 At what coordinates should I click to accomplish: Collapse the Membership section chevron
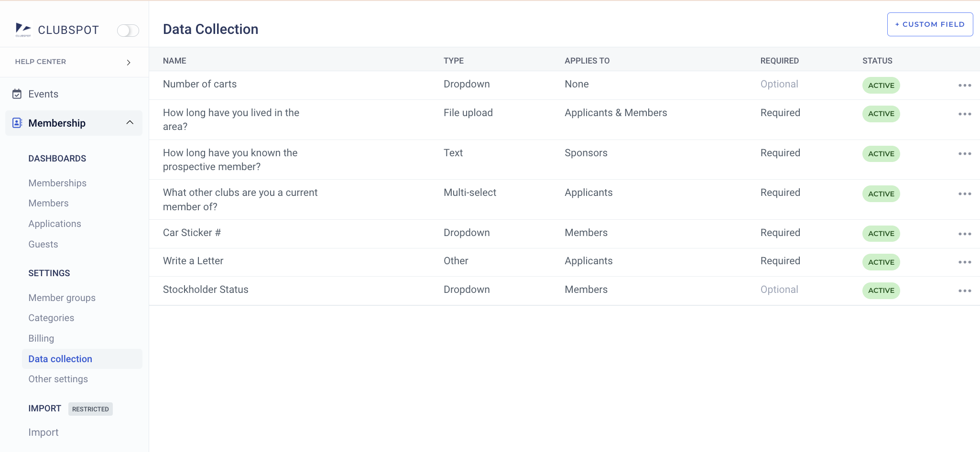click(130, 123)
